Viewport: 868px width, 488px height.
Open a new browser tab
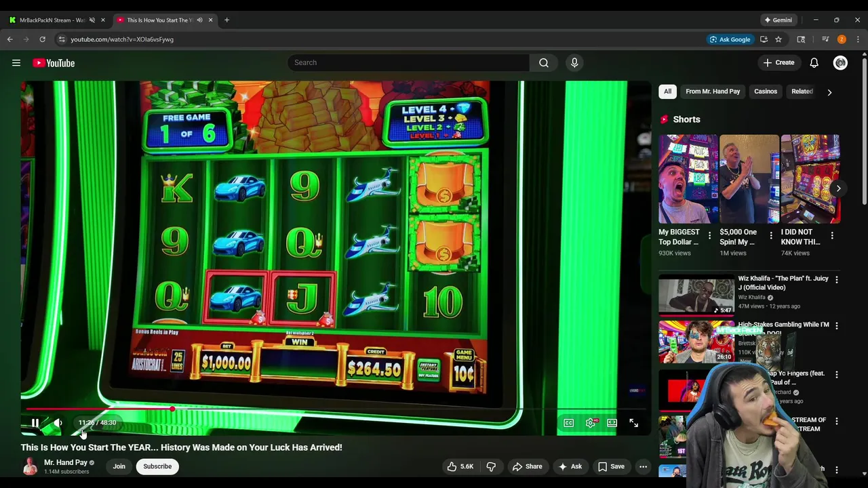click(226, 20)
